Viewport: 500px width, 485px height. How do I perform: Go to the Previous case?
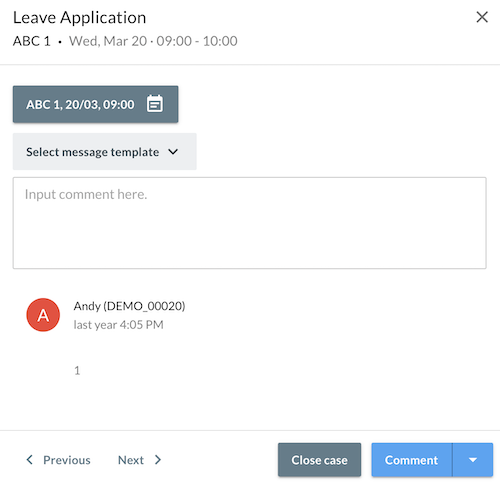(58, 460)
